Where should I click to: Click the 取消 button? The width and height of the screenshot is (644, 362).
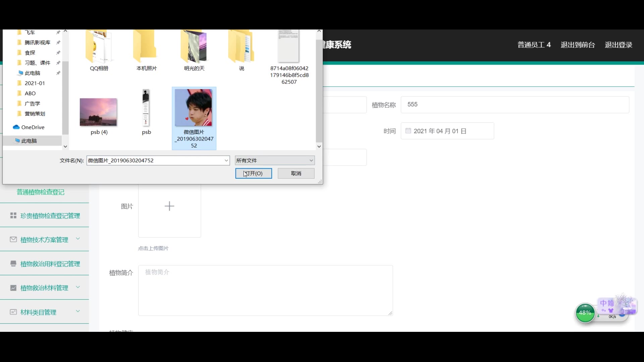(x=296, y=173)
